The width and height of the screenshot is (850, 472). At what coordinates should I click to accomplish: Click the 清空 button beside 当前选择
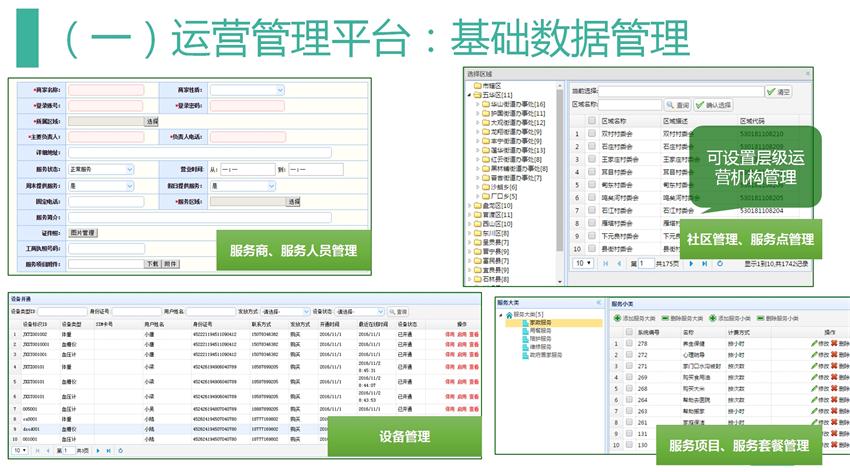pos(777,91)
